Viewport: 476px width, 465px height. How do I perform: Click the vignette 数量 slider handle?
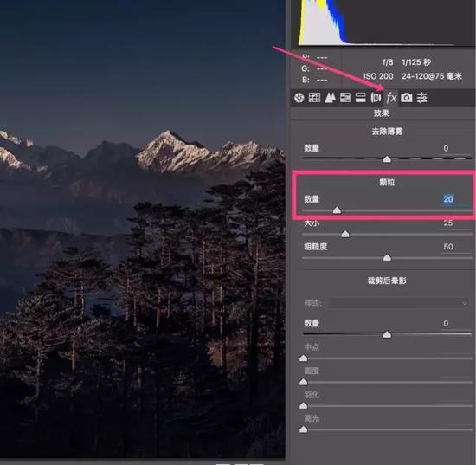[x=387, y=334]
